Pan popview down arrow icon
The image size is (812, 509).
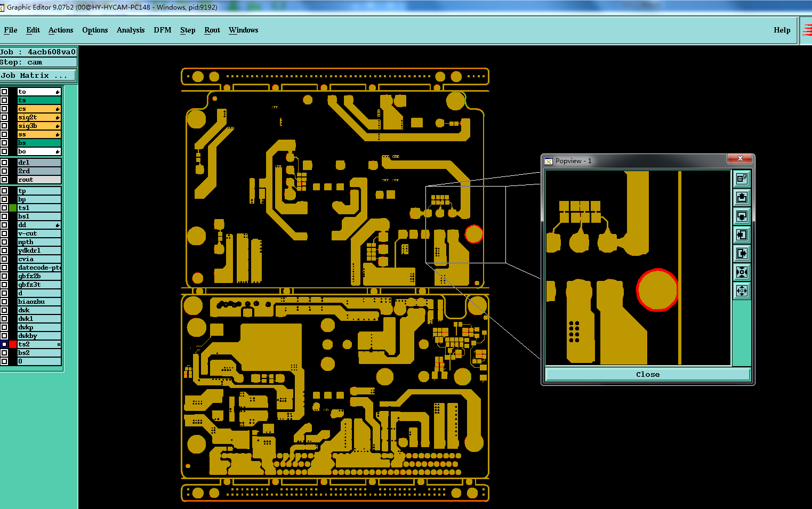742,216
